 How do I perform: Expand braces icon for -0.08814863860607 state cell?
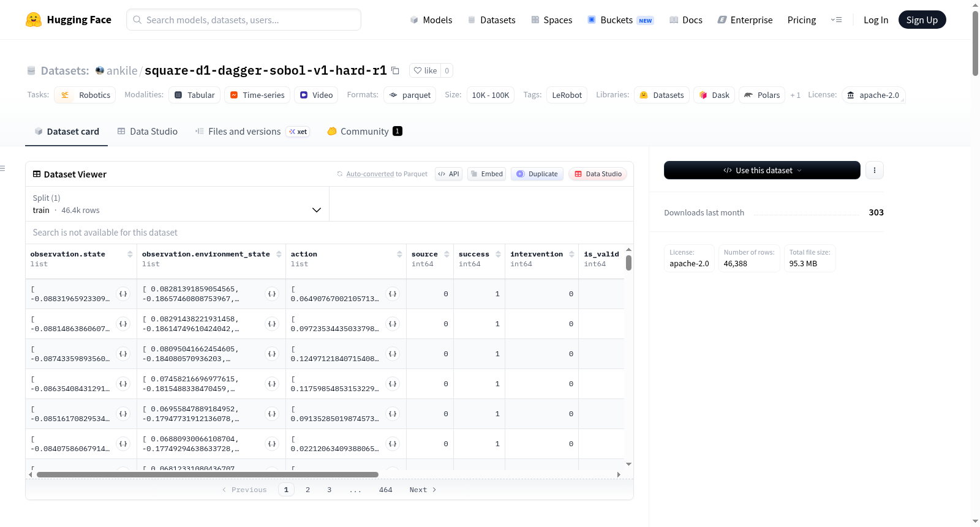(x=123, y=324)
